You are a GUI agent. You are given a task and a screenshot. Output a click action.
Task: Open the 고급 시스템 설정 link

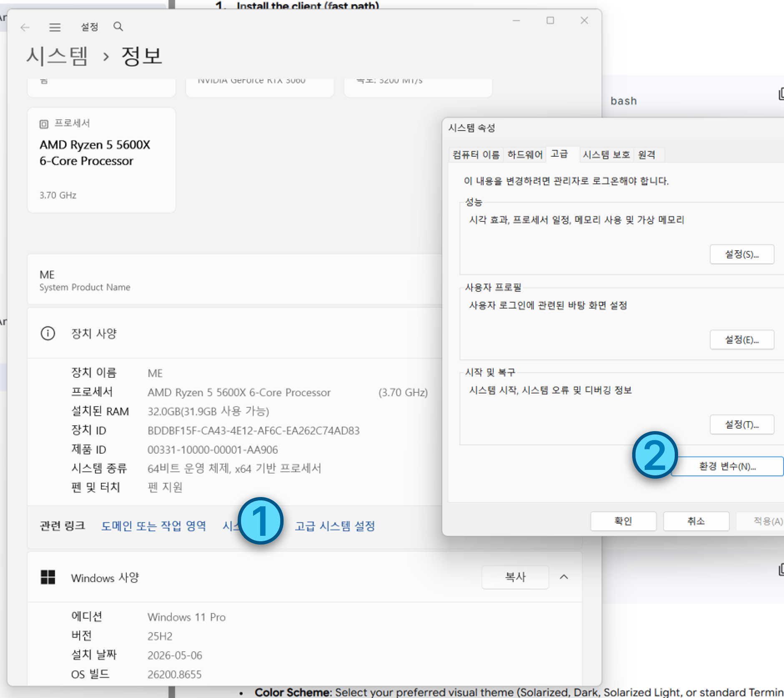click(335, 526)
